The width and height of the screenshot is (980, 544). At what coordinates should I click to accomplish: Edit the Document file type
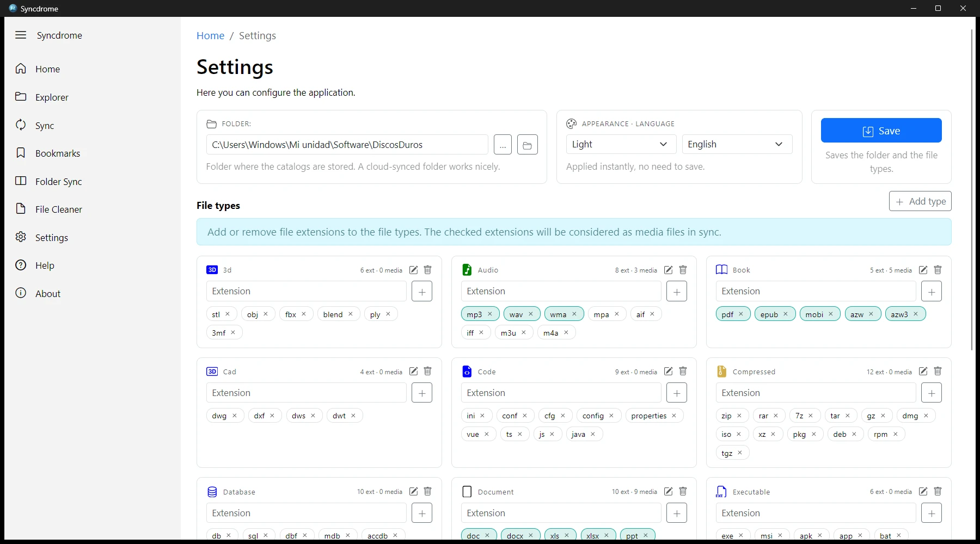669,491
